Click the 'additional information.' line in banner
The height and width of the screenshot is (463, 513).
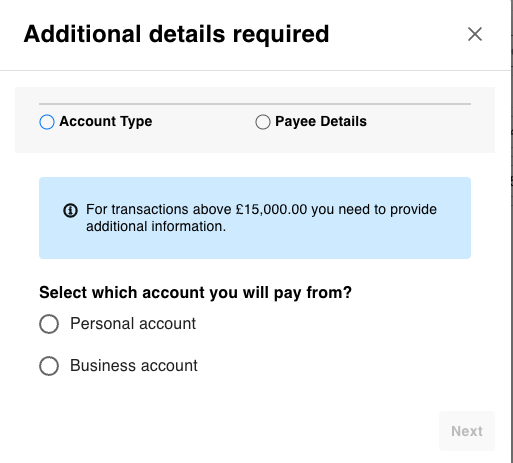click(156, 226)
